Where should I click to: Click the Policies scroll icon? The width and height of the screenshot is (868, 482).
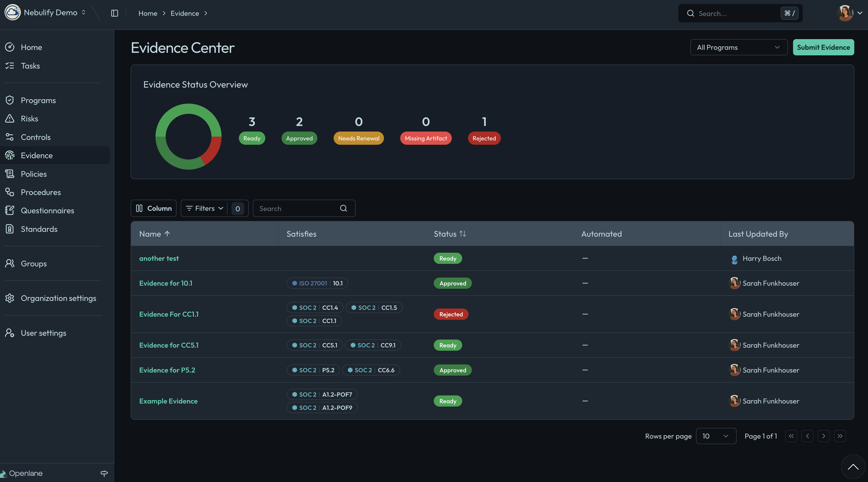[x=10, y=174]
